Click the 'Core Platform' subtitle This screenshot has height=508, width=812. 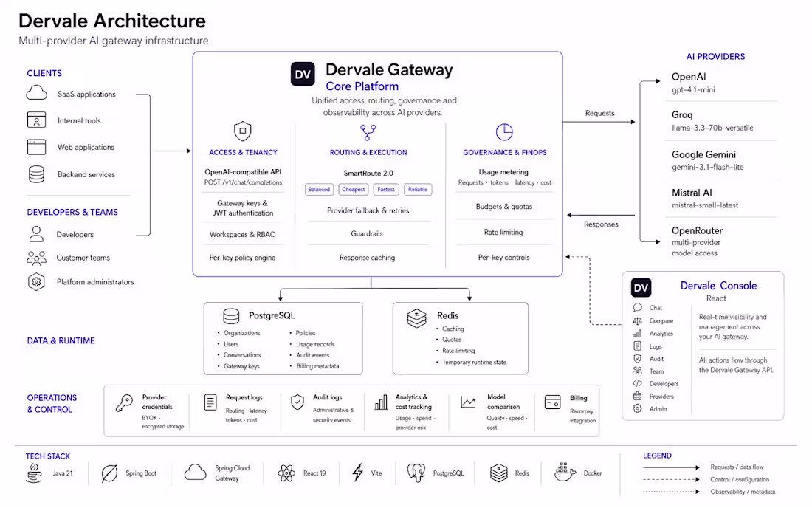tap(362, 86)
